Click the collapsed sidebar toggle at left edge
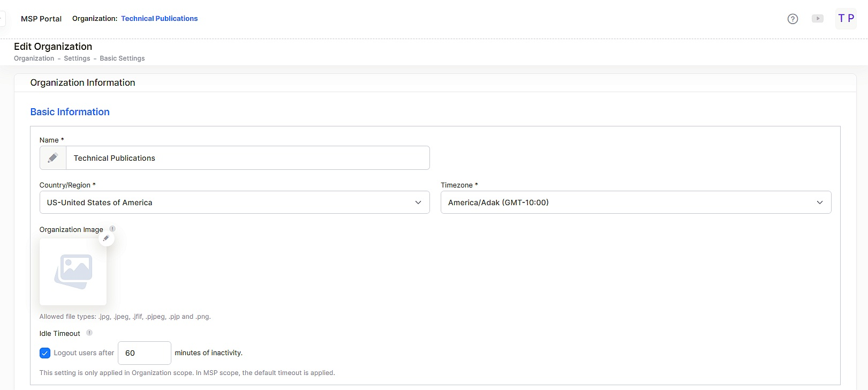Viewport: 868px width, 390px height. [x=2, y=19]
